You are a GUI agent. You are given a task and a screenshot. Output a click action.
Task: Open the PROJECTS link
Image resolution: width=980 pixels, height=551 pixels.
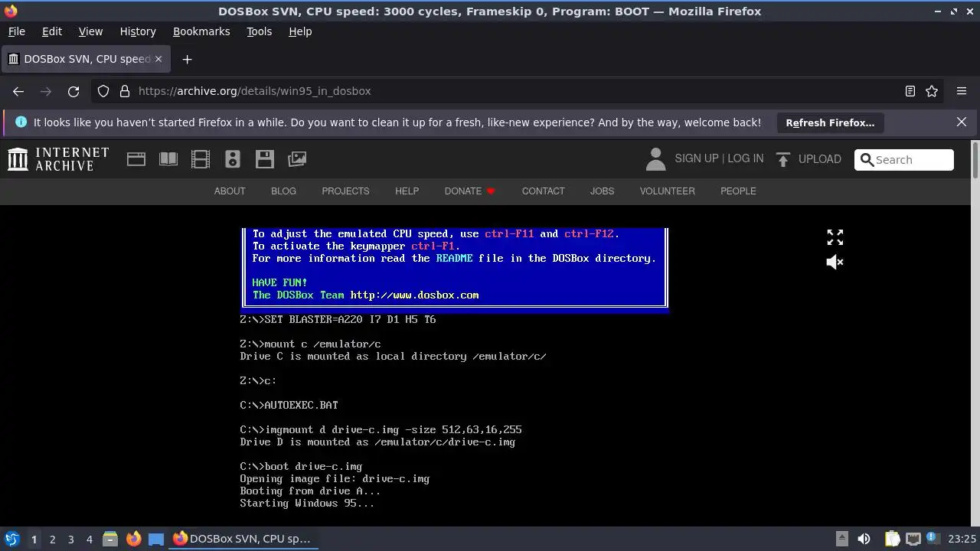click(345, 191)
